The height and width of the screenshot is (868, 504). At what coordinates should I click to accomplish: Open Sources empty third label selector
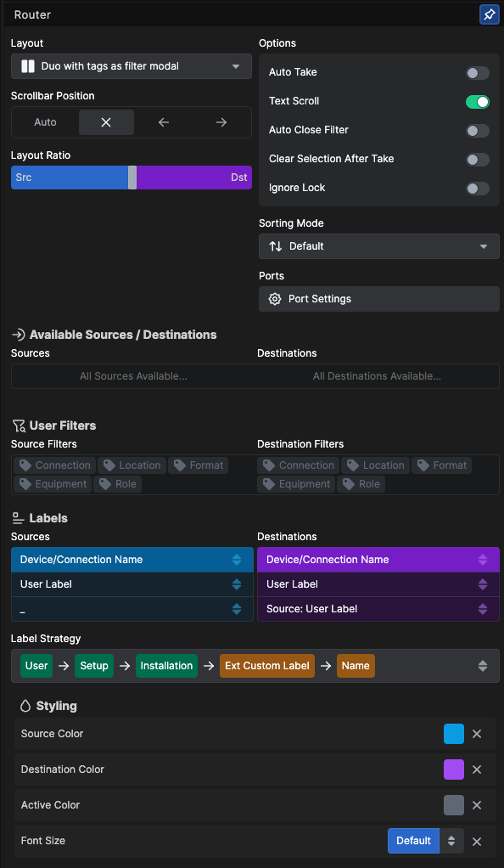pyautogui.click(x=132, y=609)
